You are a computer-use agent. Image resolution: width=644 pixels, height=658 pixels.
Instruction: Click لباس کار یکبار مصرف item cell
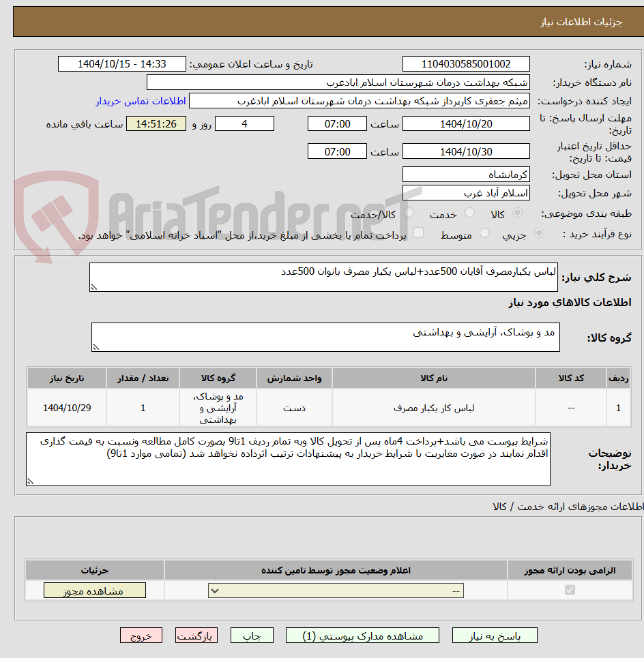(x=434, y=408)
